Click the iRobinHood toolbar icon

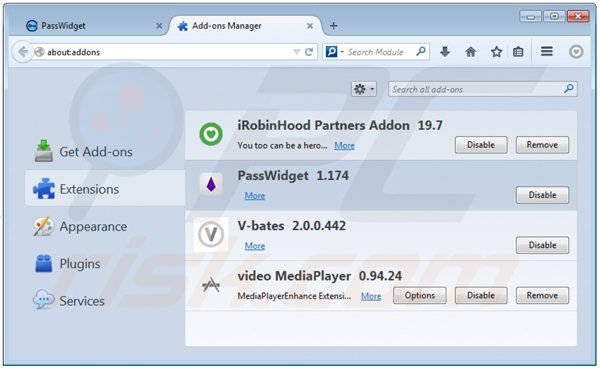(x=576, y=52)
